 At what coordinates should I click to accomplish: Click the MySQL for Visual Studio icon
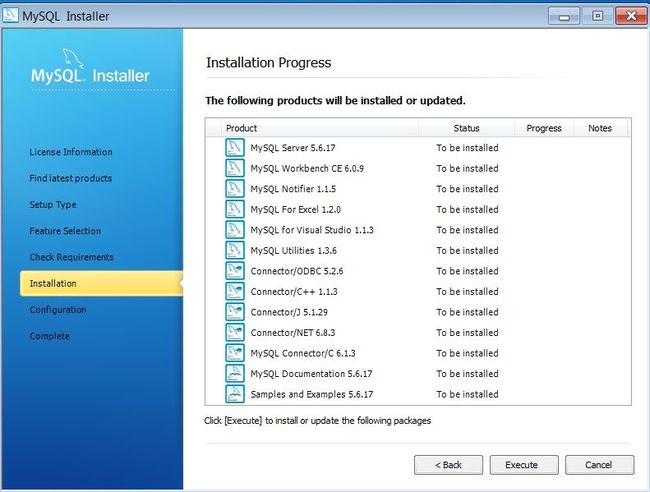235,230
